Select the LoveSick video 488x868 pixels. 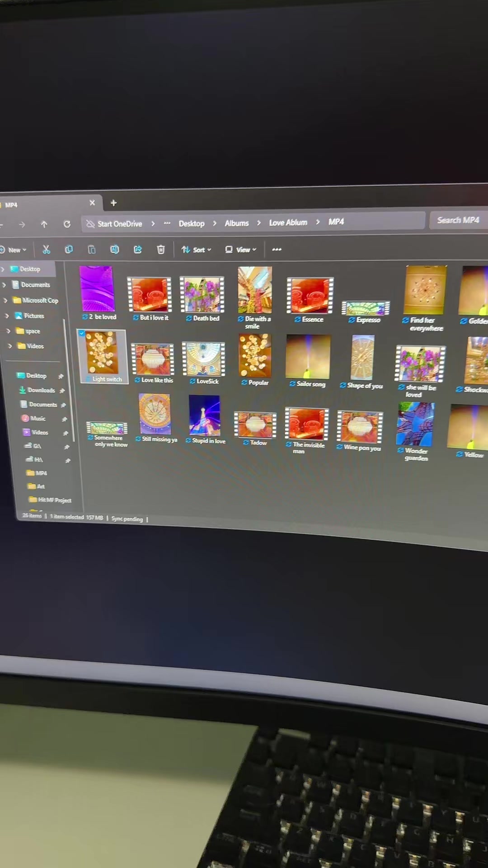[x=204, y=363]
